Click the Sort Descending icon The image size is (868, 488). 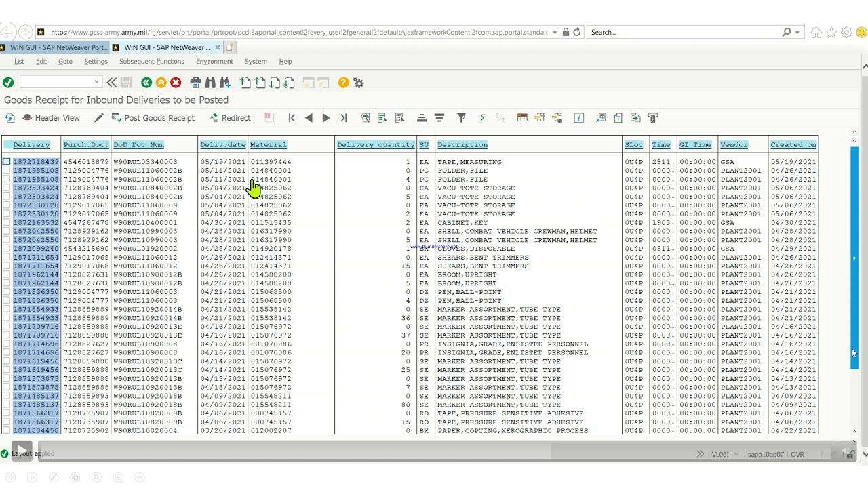pos(439,118)
